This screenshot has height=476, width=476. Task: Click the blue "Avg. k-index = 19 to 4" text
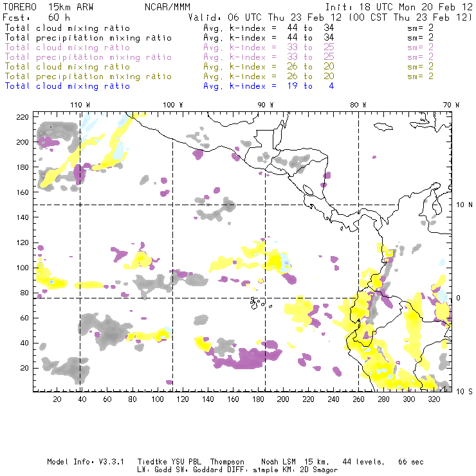[x=269, y=86]
